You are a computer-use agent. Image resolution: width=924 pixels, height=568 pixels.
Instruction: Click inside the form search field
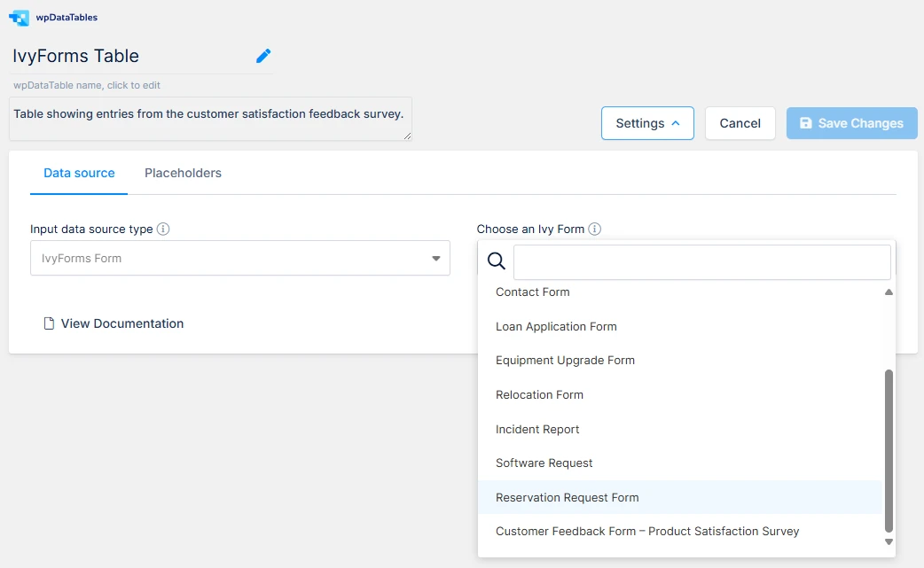[x=701, y=261]
